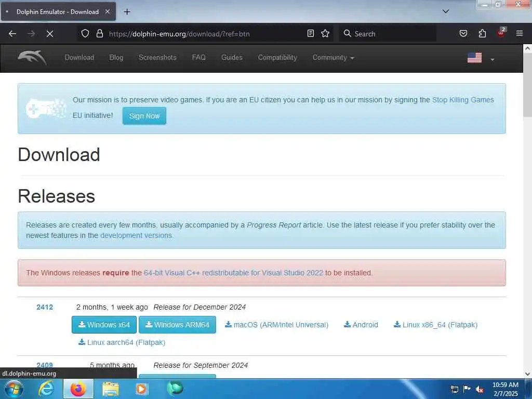
Task: Open Pocket save icon
Action: pos(463,33)
